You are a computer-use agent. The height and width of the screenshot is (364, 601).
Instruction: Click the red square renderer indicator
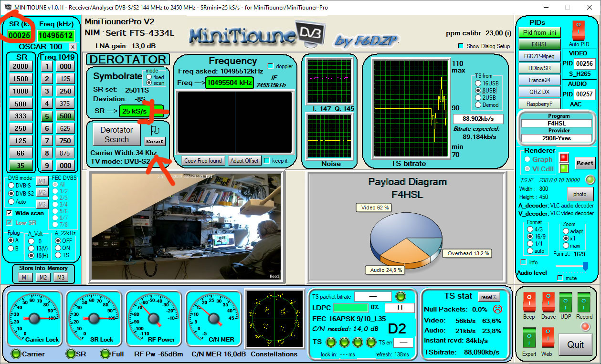(x=564, y=158)
